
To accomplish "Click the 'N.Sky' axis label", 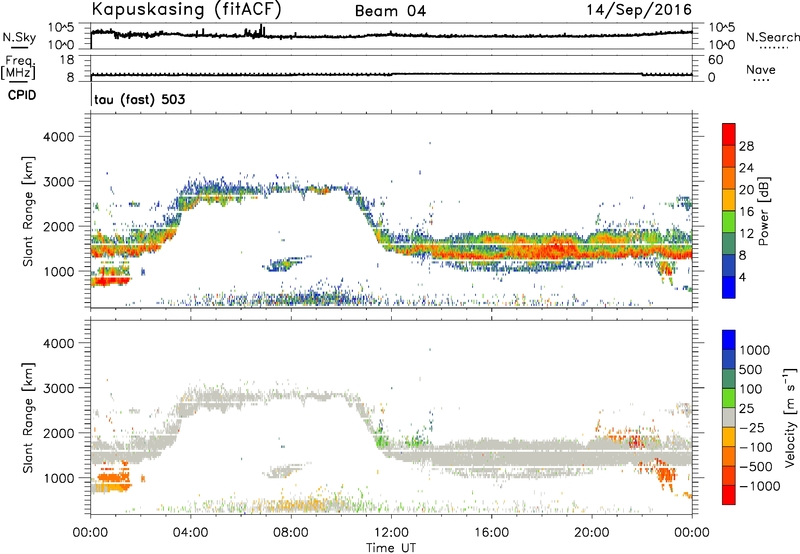I will point(19,37).
